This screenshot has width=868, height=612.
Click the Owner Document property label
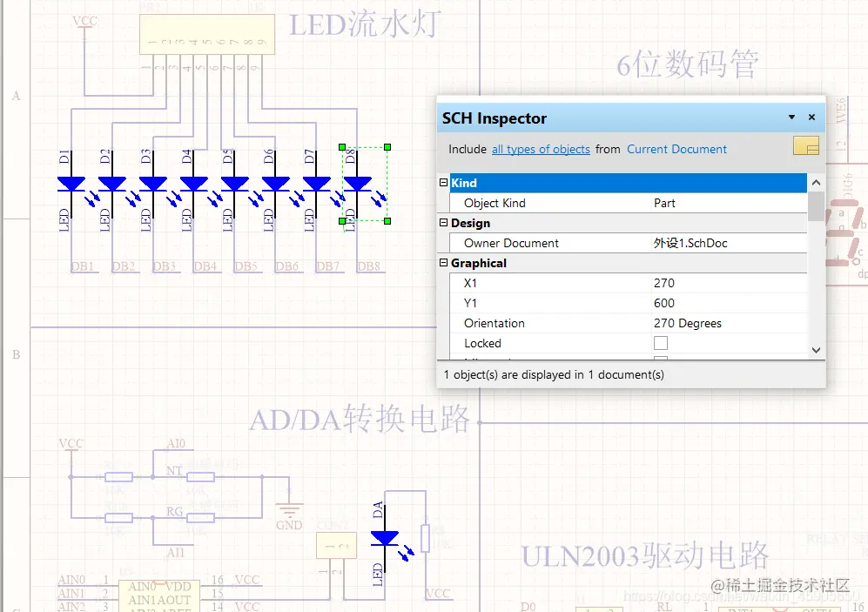tap(512, 244)
